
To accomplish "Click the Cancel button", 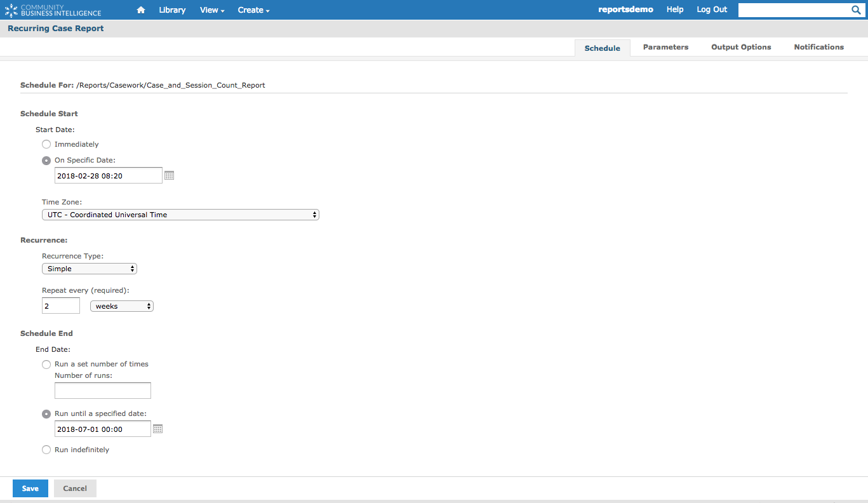I will (75, 488).
